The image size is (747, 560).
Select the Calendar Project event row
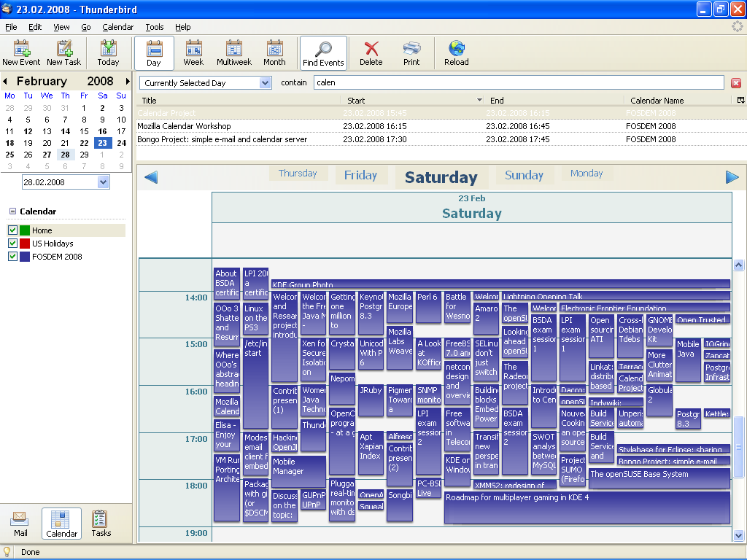(x=441, y=113)
